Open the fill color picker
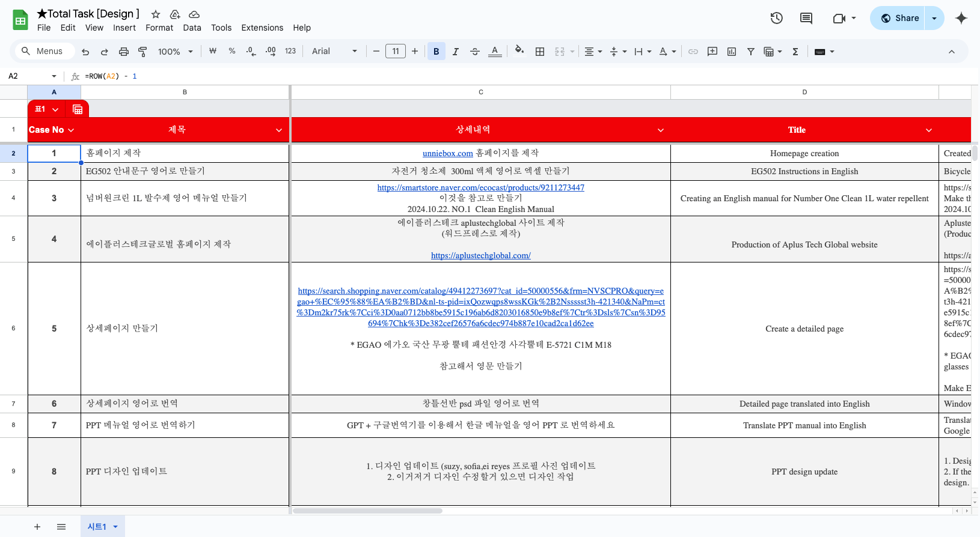Screen dimensions: 980x537 (x=519, y=52)
